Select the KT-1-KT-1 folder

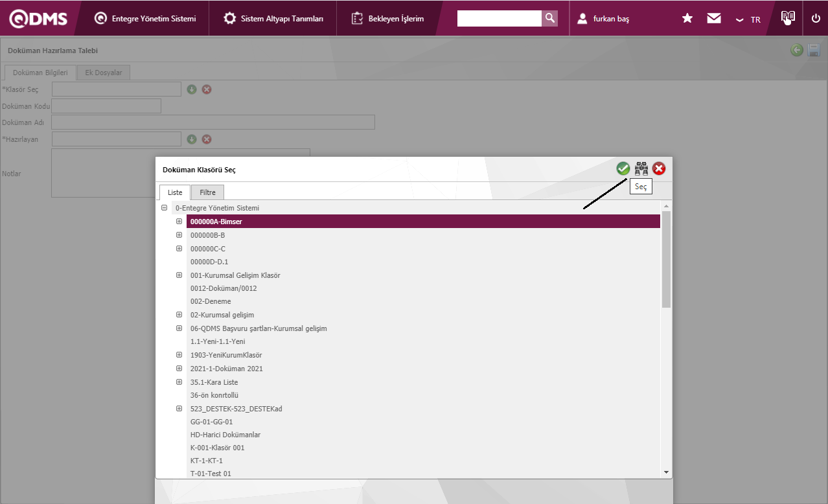click(207, 461)
